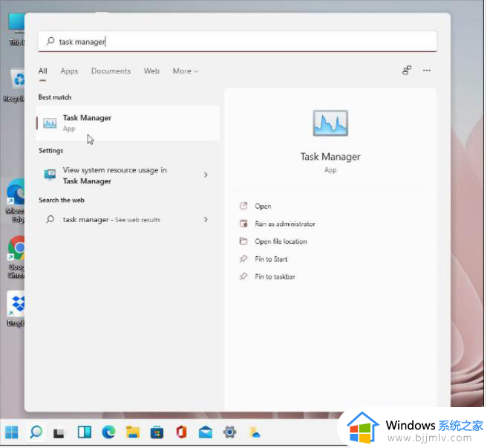Click the last taskbar icon after Settings
Screen dimensions: 487x448
coord(255,432)
